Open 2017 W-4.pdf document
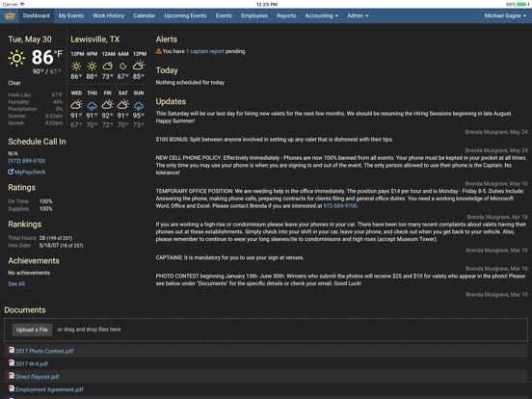532x399 pixels. (x=32, y=363)
